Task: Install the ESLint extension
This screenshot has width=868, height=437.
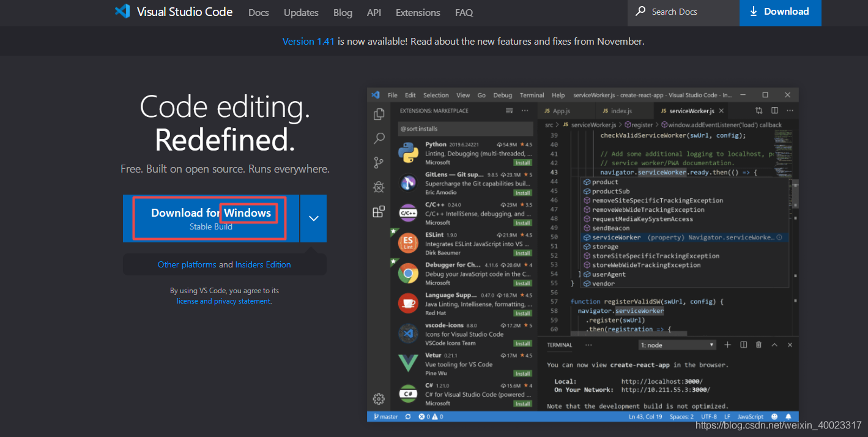Action: point(522,253)
